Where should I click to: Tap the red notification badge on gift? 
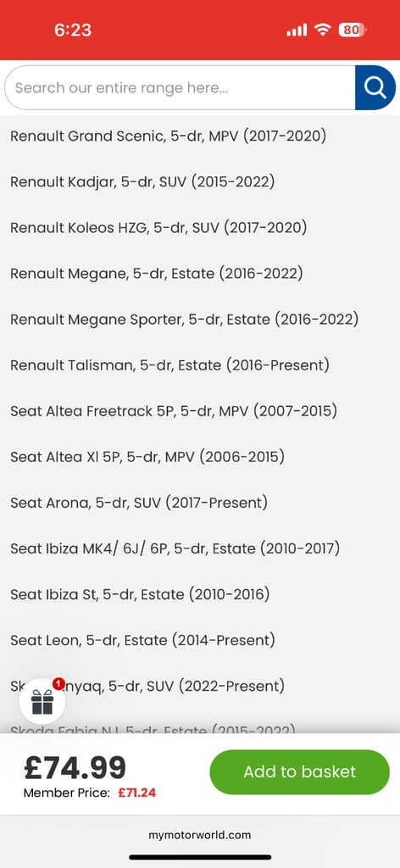pyautogui.click(x=58, y=684)
